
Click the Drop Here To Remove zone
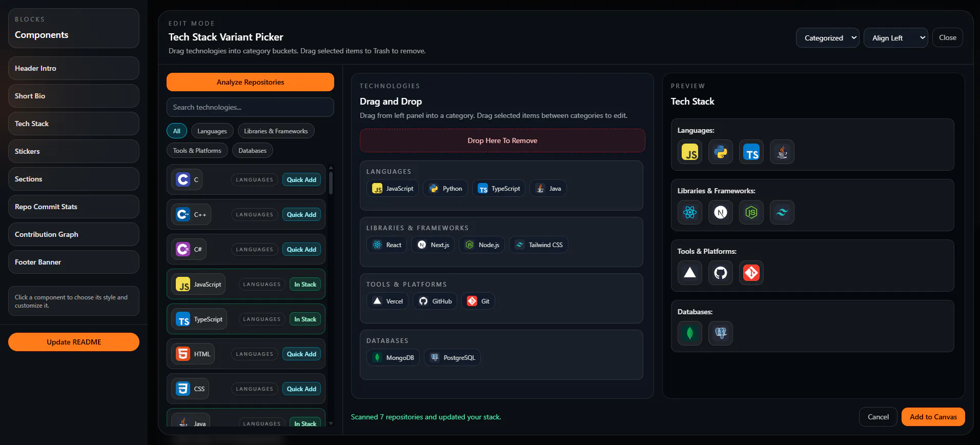point(502,140)
